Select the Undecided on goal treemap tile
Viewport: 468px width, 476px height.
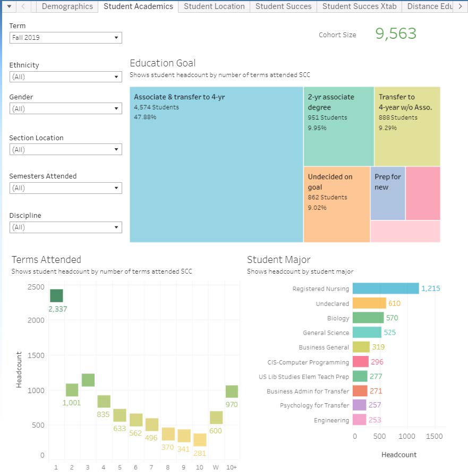[337, 205]
